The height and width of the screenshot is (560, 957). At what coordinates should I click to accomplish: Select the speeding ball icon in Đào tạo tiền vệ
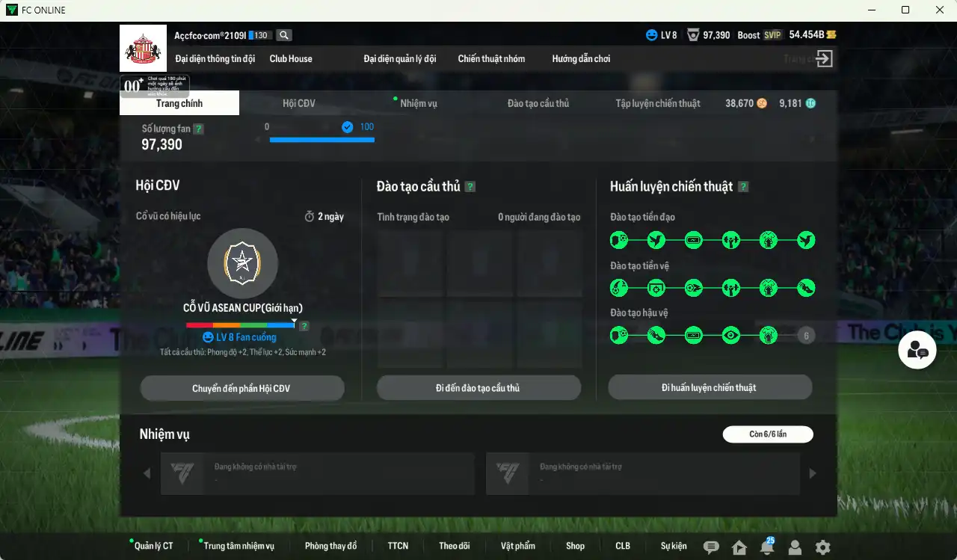(x=693, y=288)
